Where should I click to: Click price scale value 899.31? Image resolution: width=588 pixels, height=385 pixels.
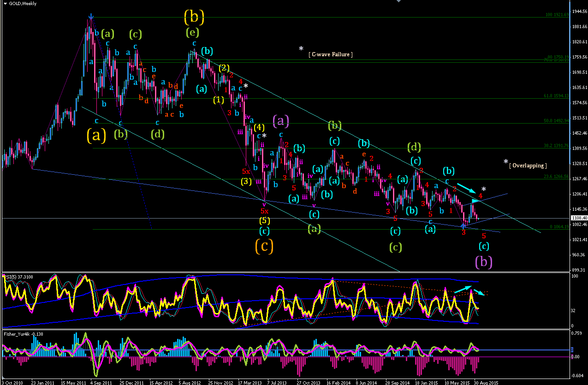click(x=579, y=270)
